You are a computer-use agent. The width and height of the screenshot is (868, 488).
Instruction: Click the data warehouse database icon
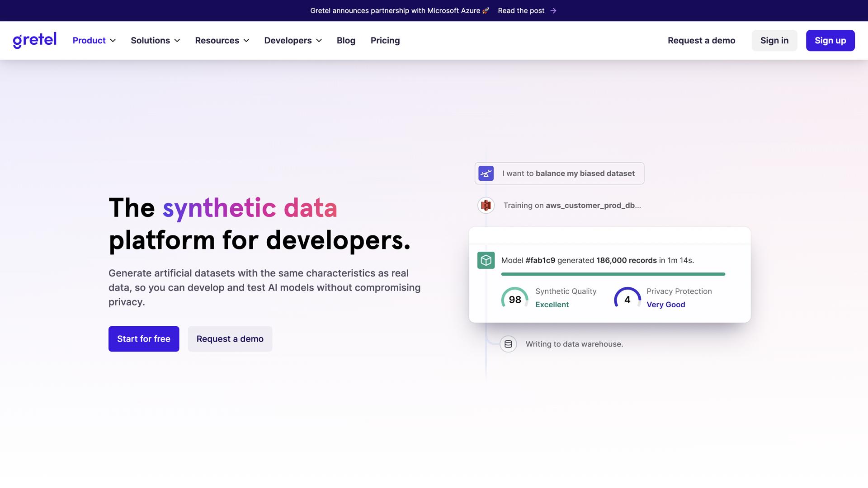coord(508,344)
